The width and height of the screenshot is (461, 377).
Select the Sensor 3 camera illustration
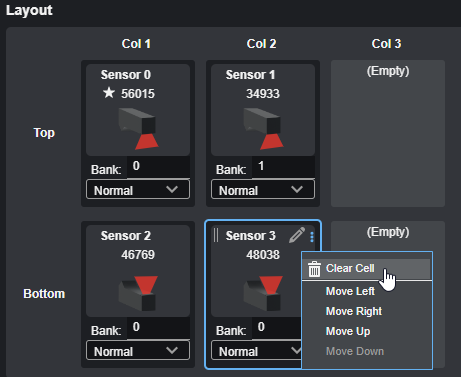263,293
